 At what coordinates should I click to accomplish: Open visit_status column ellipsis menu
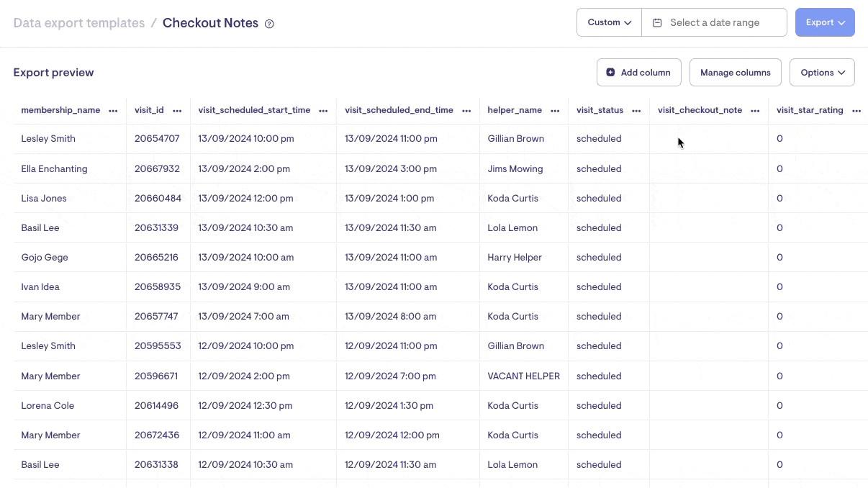[636, 111]
